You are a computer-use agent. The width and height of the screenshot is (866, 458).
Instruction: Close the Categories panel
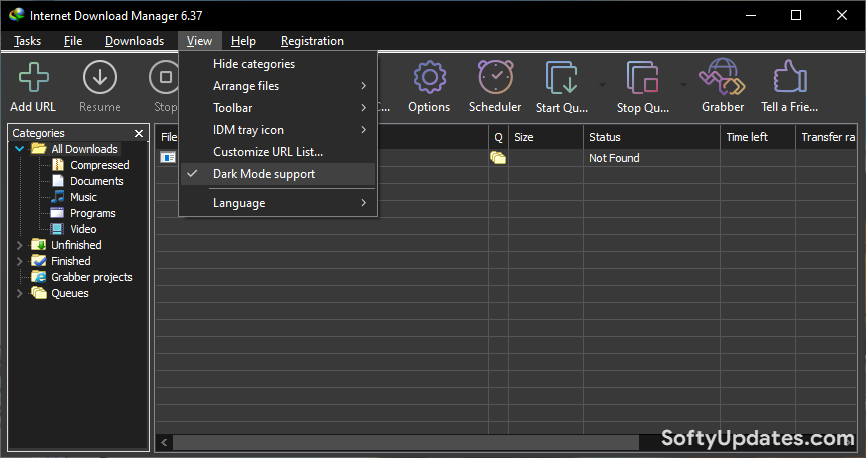139,133
